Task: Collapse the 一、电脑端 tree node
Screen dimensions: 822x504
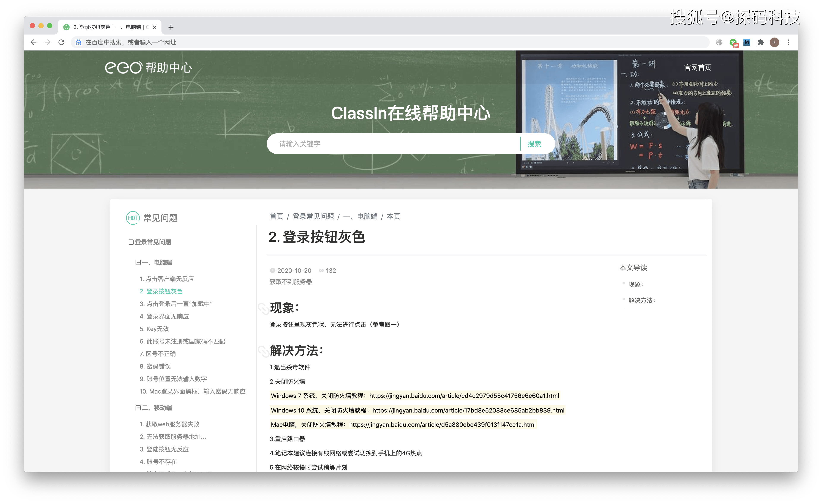Action: 138,262
